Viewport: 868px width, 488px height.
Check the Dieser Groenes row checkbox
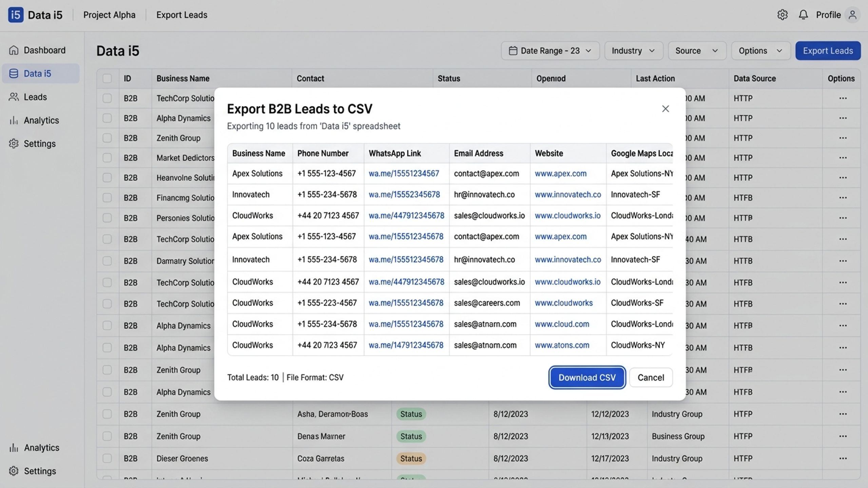pos(107,459)
